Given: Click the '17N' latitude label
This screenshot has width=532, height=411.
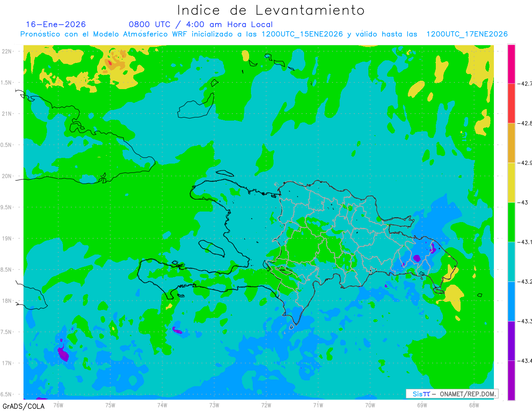Looking at the screenshot, I should coord(7,363).
